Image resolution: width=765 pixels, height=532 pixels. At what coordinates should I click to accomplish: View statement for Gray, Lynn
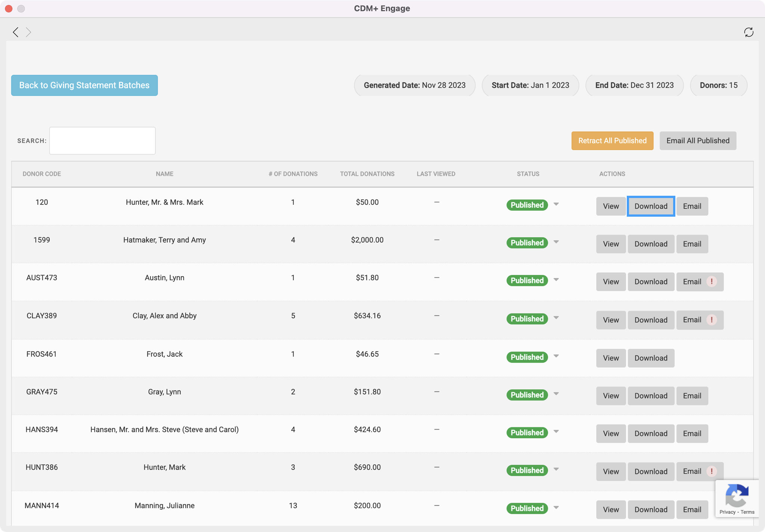pyautogui.click(x=611, y=396)
